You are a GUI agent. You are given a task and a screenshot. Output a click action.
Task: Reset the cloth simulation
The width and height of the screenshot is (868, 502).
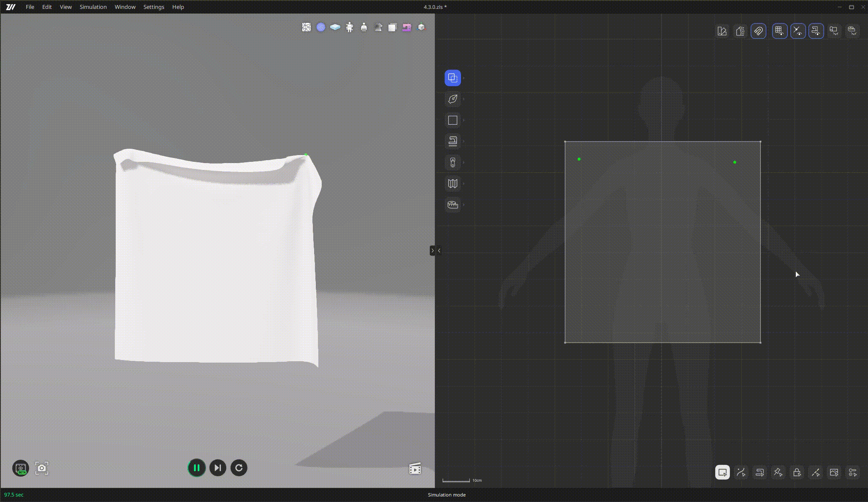pyautogui.click(x=239, y=468)
